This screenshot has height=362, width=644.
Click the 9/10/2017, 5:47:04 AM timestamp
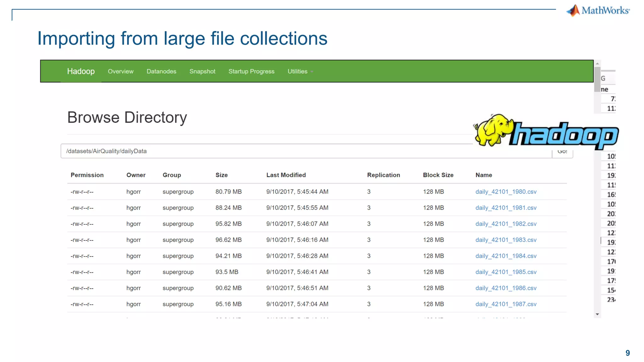pos(297,304)
